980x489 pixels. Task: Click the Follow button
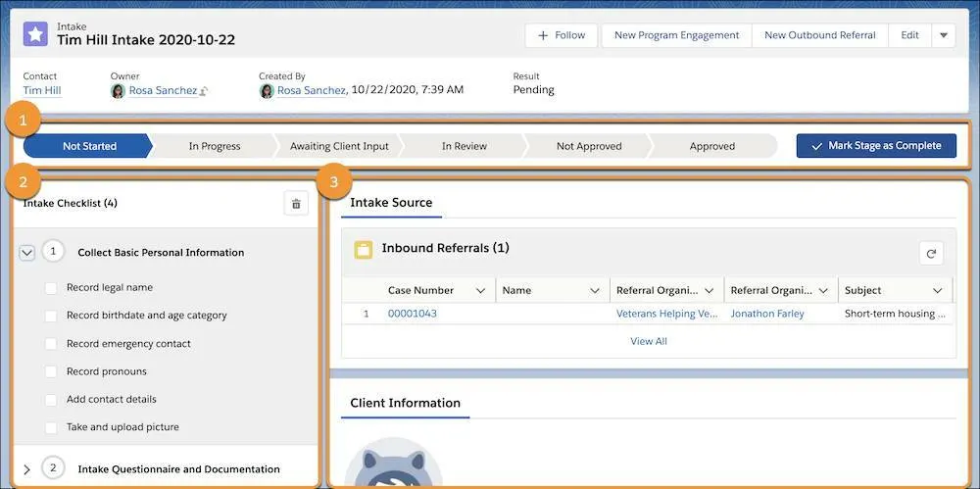click(562, 35)
